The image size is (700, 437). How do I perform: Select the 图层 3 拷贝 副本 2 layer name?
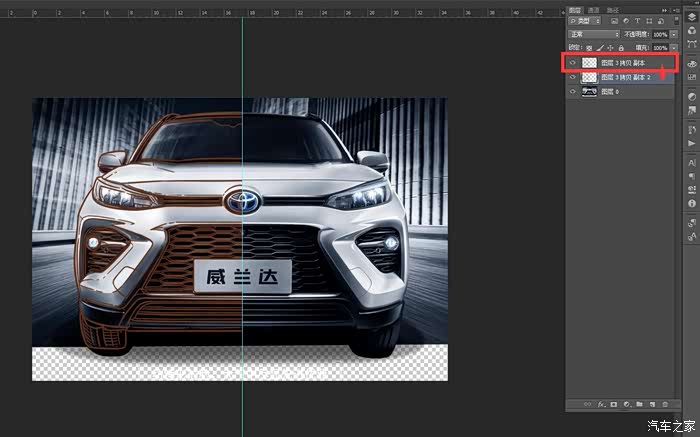(x=626, y=77)
